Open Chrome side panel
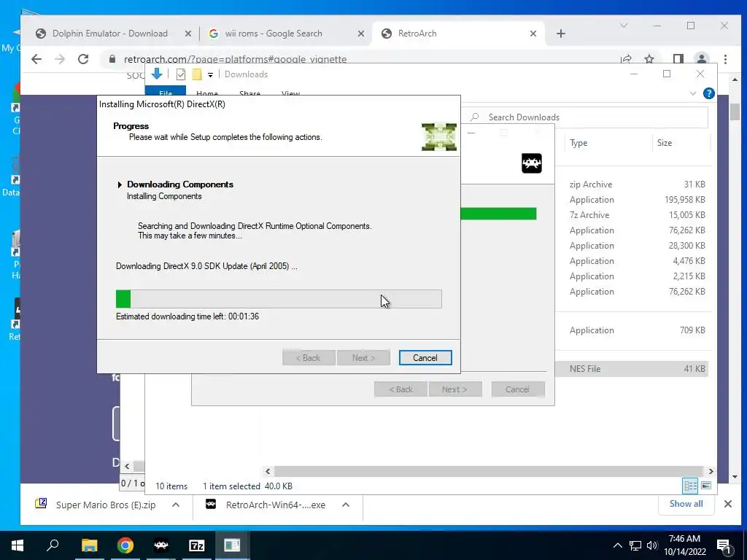Image resolution: width=747 pixels, height=560 pixels. click(678, 59)
